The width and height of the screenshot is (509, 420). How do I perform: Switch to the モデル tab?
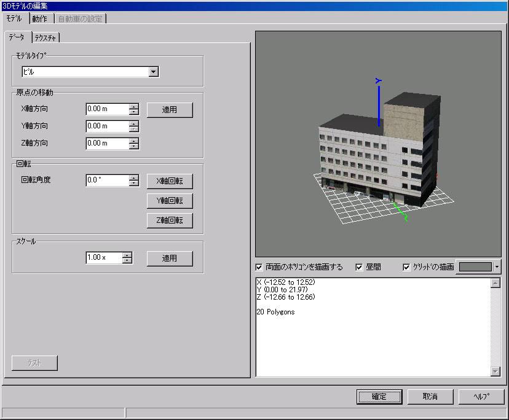pos(15,18)
